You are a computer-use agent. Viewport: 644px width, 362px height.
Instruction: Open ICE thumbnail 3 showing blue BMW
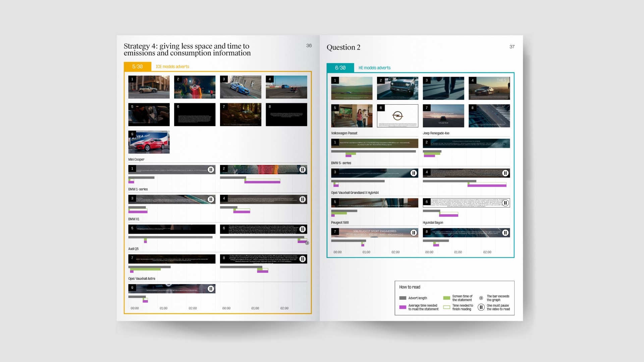coord(240,87)
